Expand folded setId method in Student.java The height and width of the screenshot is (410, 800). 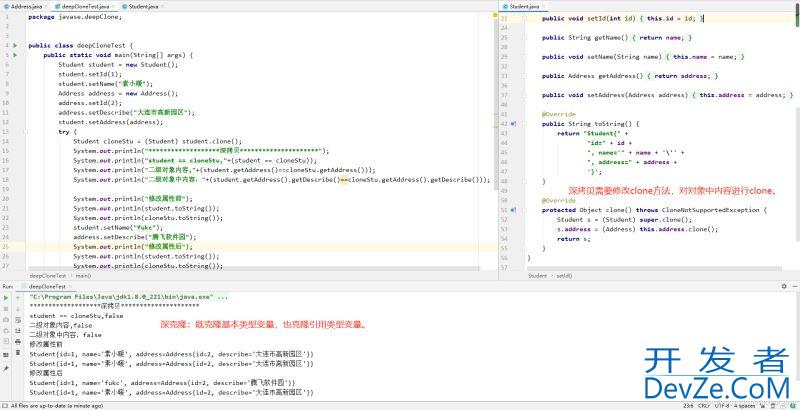click(x=523, y=18)
